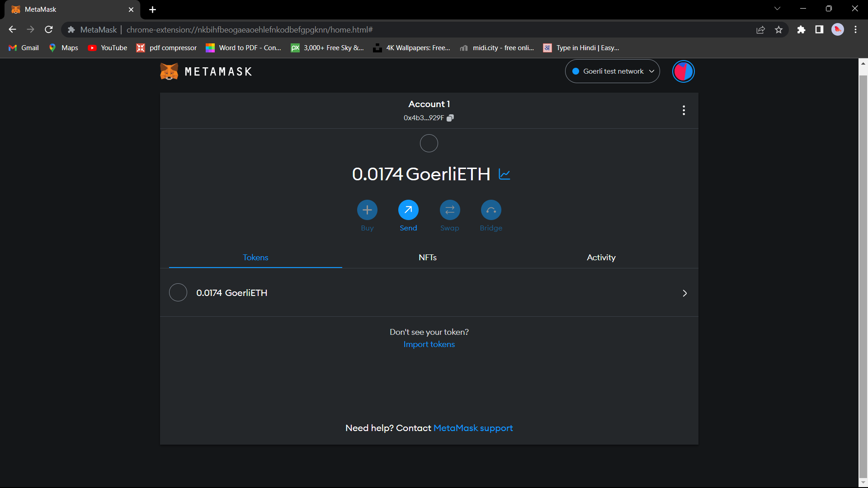Click the Import tokens link
The image size is (868, 488).
click(x=429, y=344)
